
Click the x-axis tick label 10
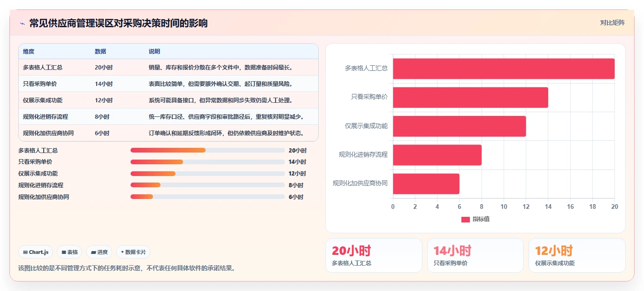tap(504, 207)
